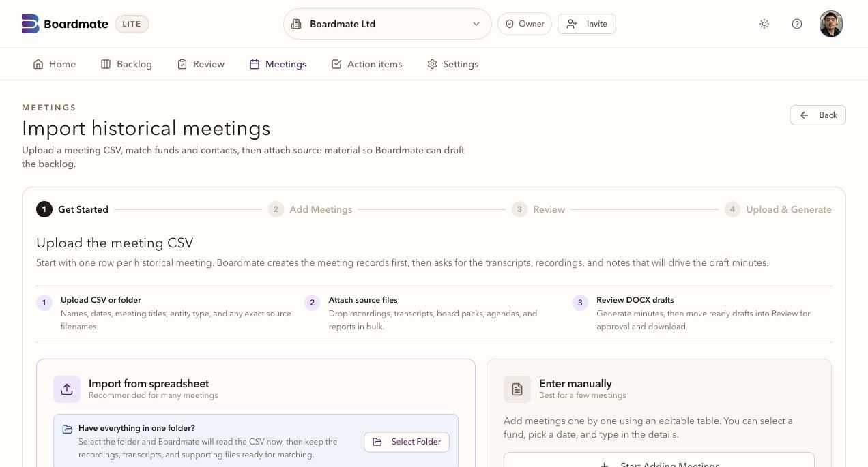Click the Select Folder button
Screen dimensions: 868x467
[407, 442]
